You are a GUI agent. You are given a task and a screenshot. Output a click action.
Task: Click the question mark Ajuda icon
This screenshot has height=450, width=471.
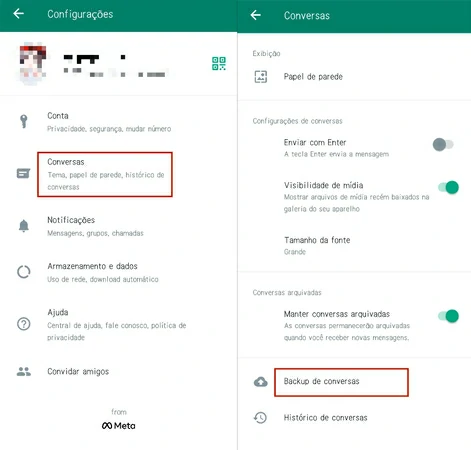(24, 324)
